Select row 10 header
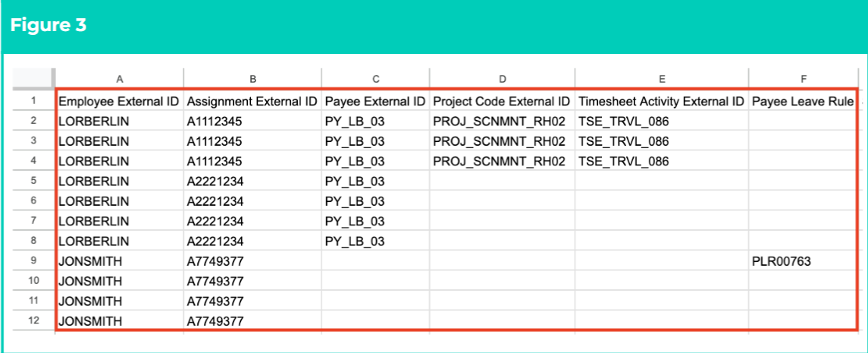 pos(33,281)
